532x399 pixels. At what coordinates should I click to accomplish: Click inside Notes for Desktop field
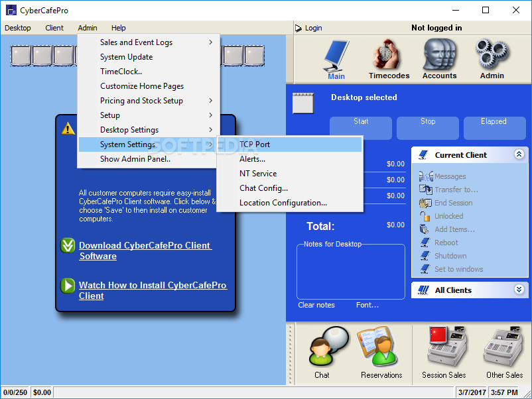351,273
